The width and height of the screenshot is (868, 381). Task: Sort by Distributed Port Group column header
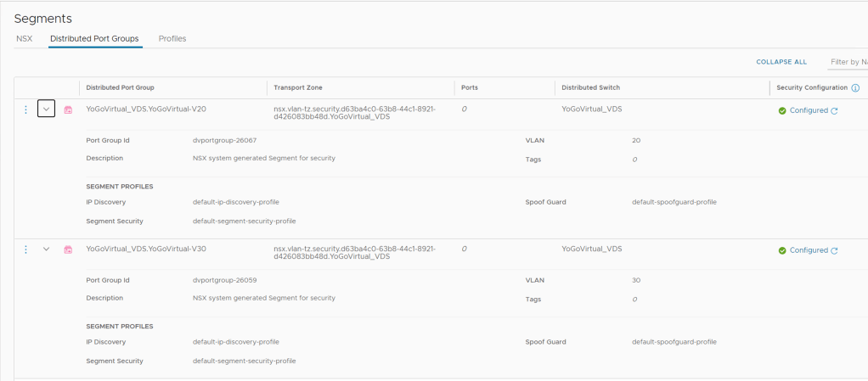(120, 87)
